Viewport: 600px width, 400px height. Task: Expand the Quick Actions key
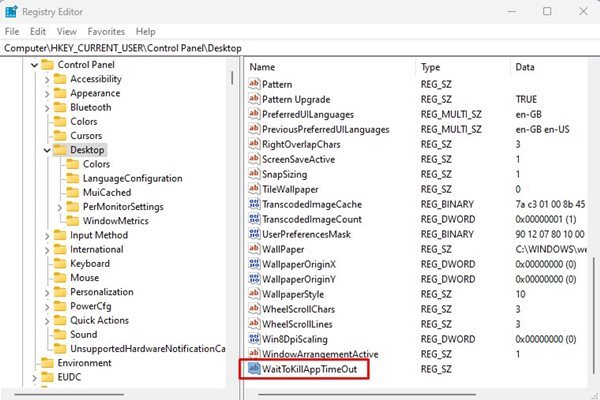point(47,321)
